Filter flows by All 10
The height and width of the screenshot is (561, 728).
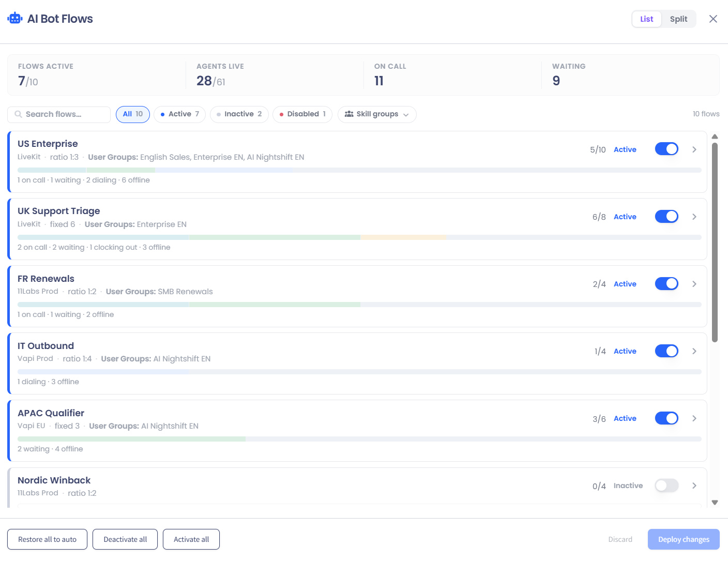(133, 114)
